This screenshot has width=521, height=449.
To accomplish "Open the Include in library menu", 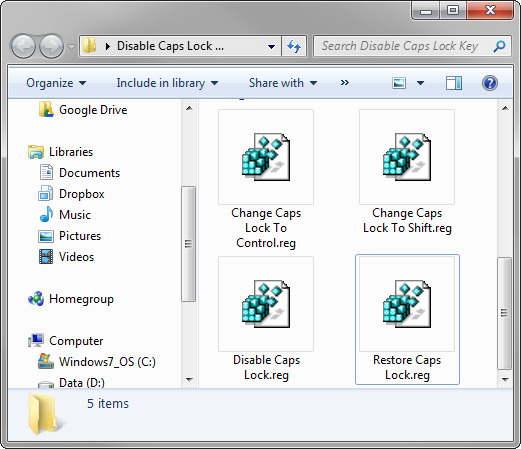I will pos(167,83).
